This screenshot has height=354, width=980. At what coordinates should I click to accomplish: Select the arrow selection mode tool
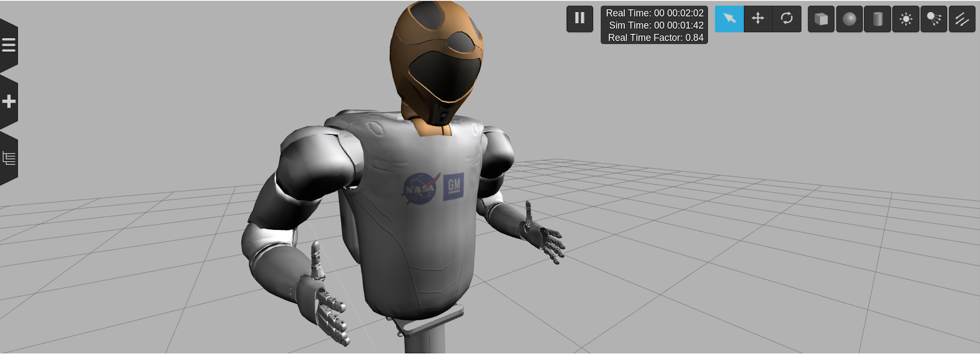click(x=729, y=19)
